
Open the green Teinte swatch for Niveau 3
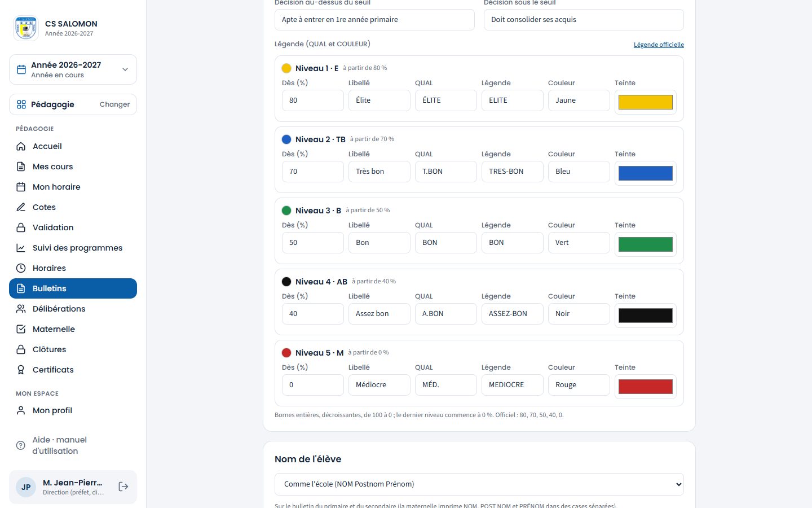[x=646, y=244]
